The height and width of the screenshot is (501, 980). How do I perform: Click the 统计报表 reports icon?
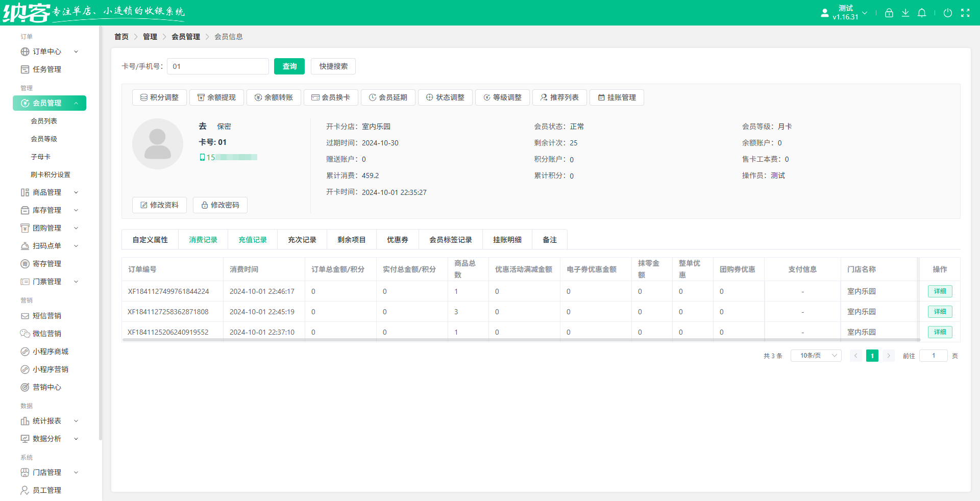click(25, 421)
